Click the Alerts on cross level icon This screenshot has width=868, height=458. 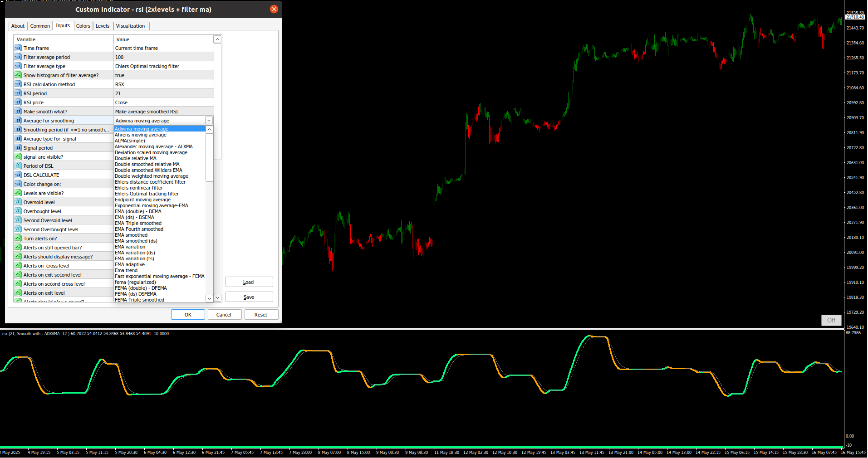tap(18, 266)
